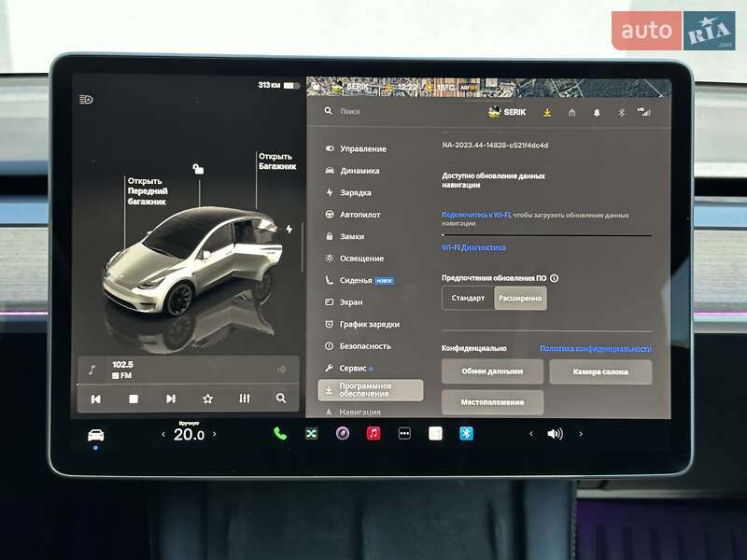
Task: Increase cabin temperature with right arrow
Action: pos(215,434)
